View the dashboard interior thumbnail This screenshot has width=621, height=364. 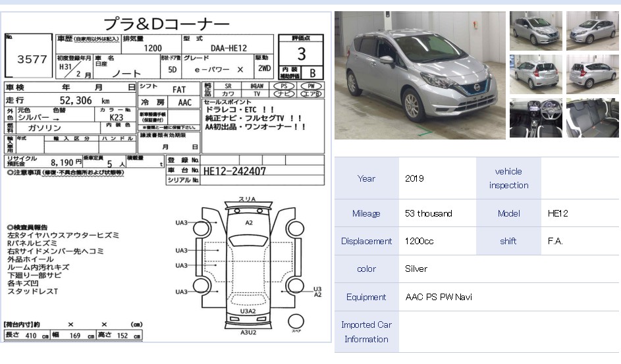click(x=535, y=118)
